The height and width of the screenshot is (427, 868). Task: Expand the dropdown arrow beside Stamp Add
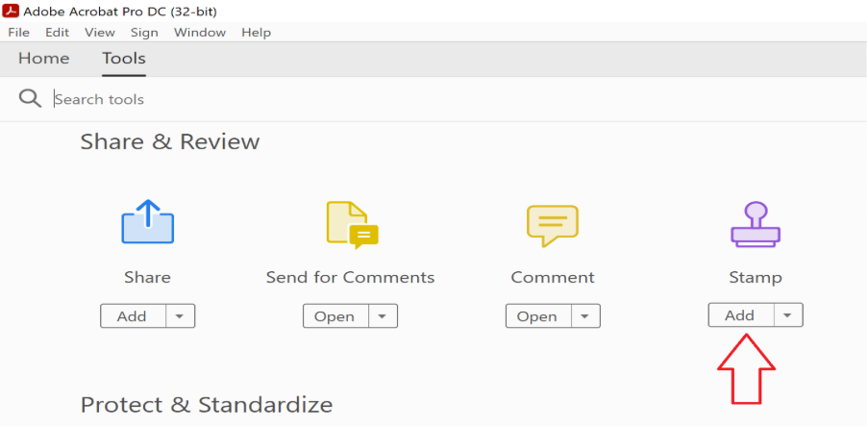787,315
